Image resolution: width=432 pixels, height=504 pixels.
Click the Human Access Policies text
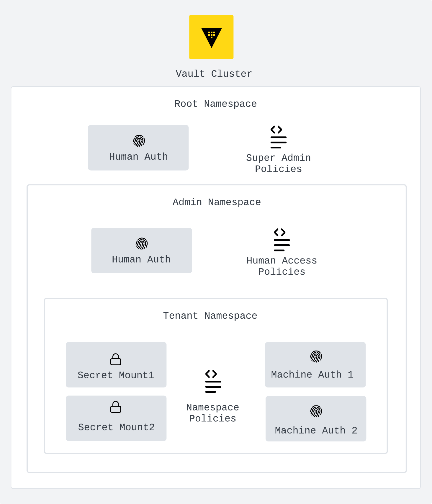pyautogui.click(x=282, y=266)
